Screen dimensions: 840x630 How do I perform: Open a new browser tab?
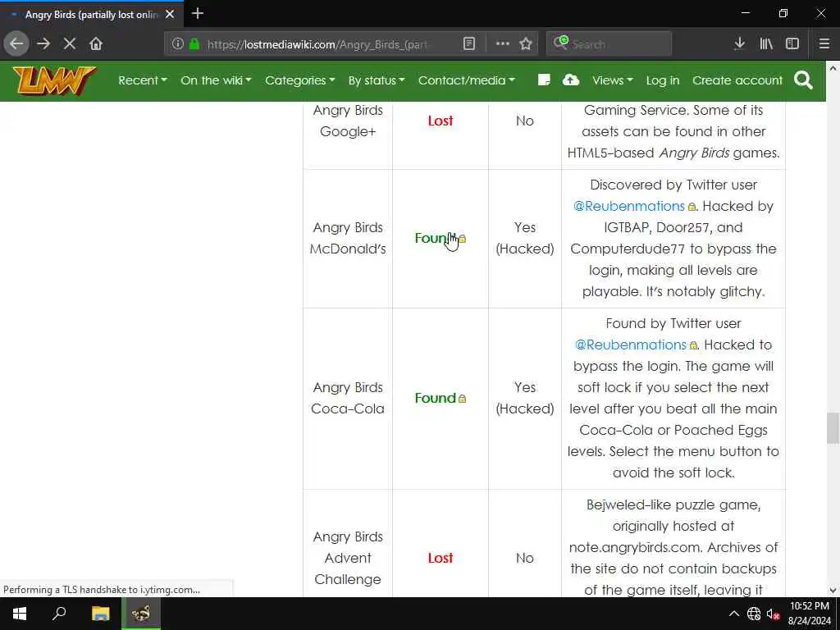point(198,14)
